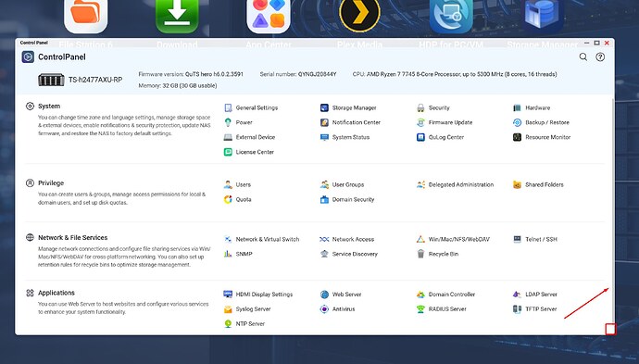Open License Center
The width and height of the screenshot is (639, 364).
[249, 152]
